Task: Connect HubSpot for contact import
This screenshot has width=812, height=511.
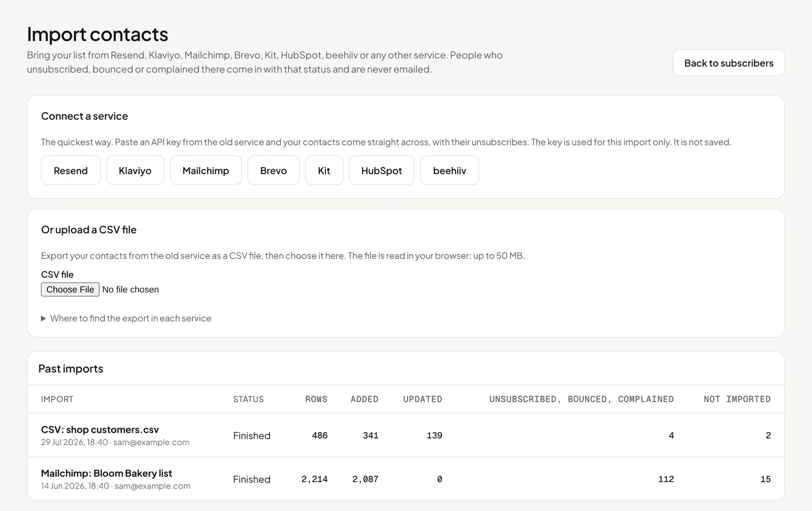Action: pos(382,171)
